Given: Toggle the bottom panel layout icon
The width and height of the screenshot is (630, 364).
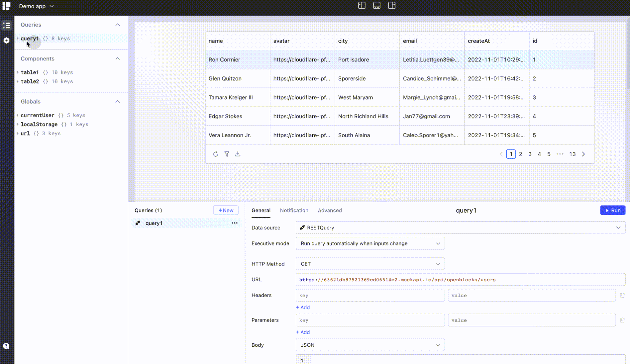Looking at the screenshot, I should pos(376,6).
